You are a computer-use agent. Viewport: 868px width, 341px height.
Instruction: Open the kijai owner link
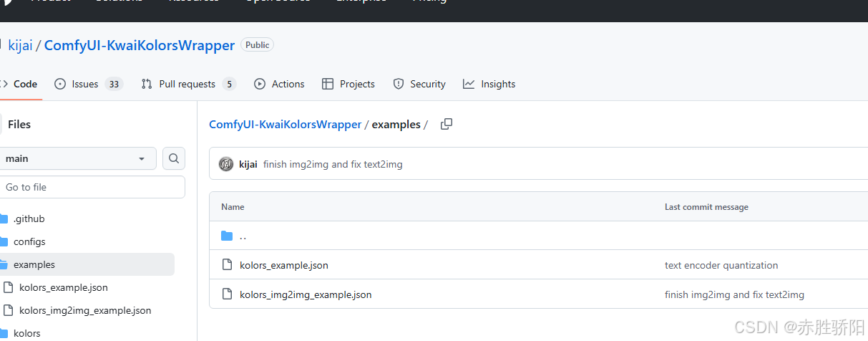point(20,45)
